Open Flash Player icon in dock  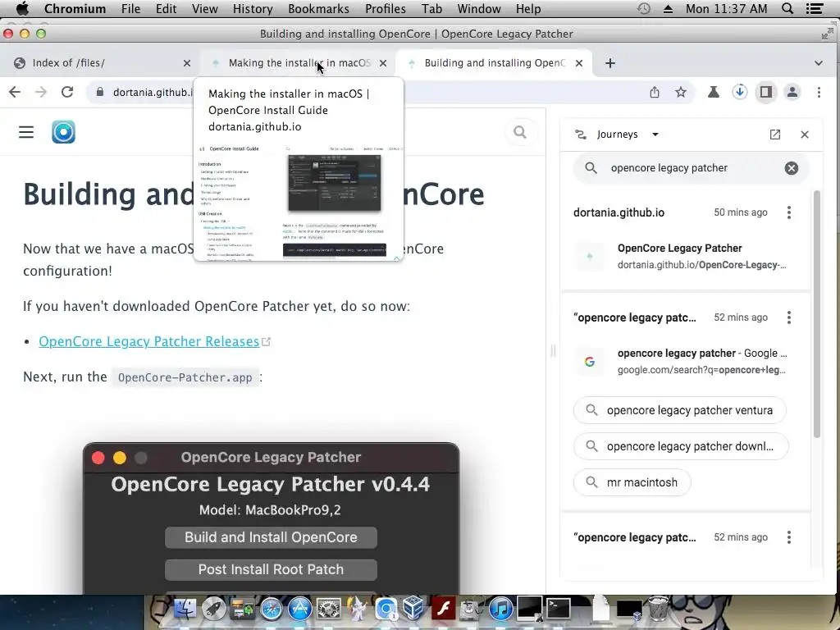click(x=444, y=609)
